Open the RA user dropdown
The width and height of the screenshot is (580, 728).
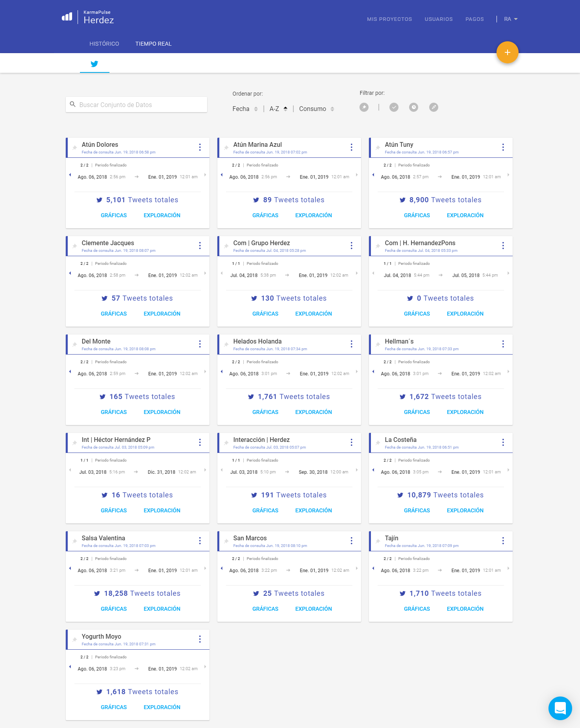(x=511, y=19)
